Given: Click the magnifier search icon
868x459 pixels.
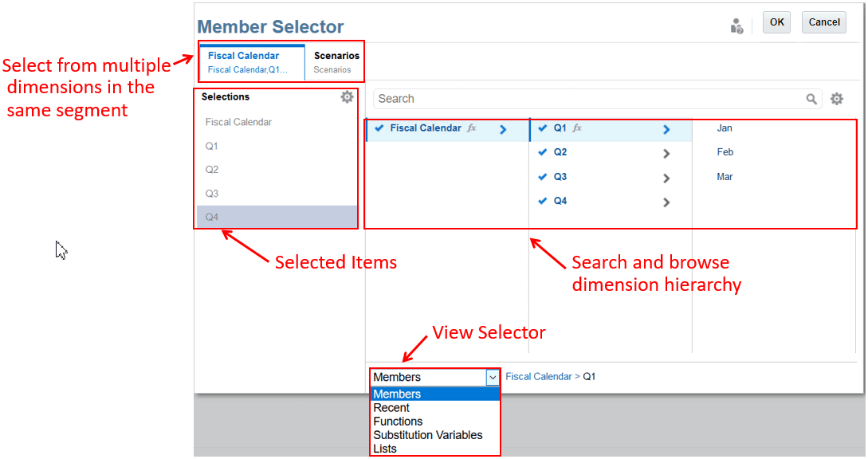Looking at the screenshot, I should [811, 99].
